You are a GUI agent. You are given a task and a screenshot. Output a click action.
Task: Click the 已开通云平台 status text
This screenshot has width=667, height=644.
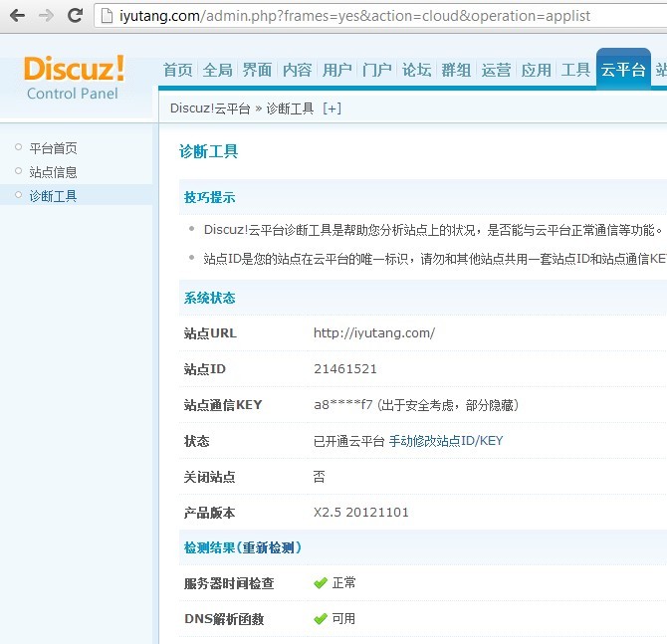click(x=349, y=441)
